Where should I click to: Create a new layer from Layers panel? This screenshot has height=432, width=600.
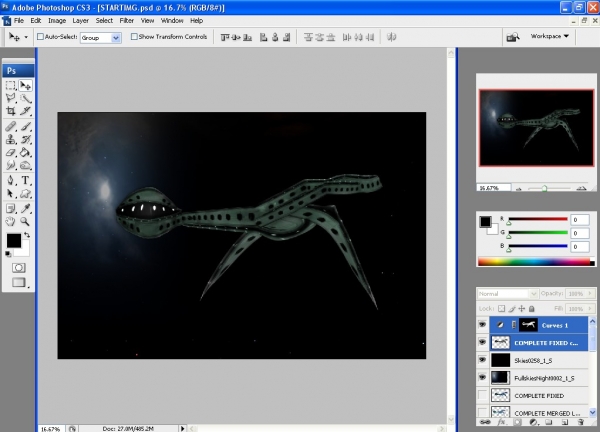point(565,422)
